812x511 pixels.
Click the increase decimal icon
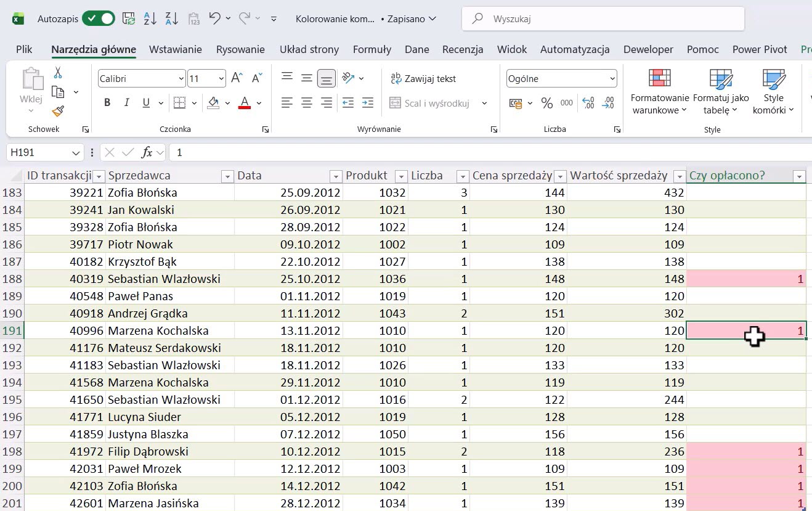tap(588, 103)
